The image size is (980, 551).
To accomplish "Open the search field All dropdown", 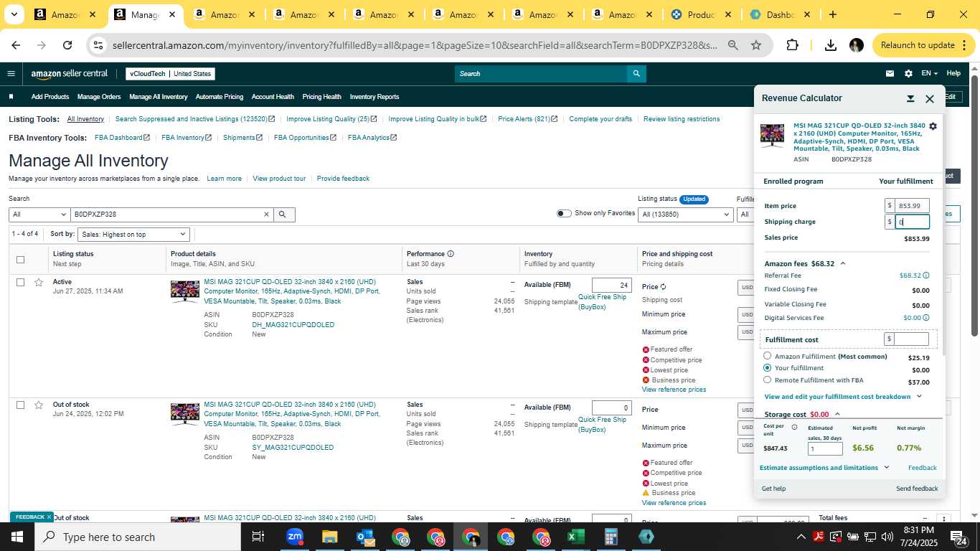I will 39,214.
